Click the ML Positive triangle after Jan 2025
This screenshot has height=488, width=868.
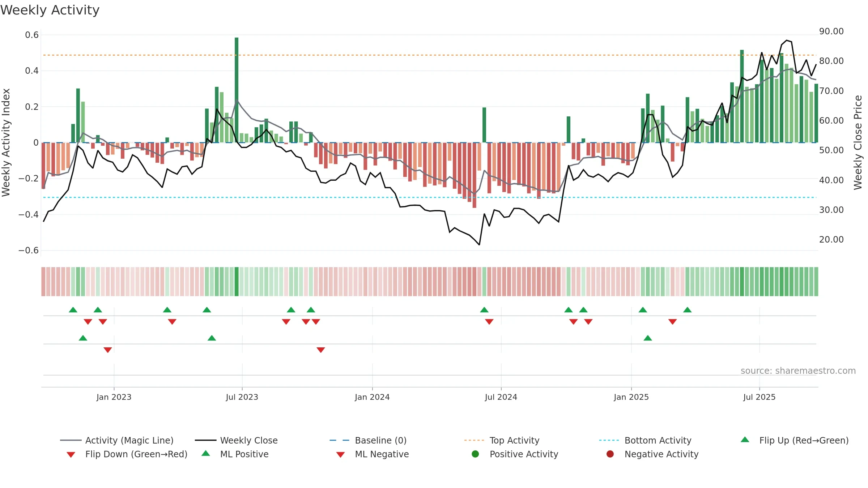coord(648,338)
